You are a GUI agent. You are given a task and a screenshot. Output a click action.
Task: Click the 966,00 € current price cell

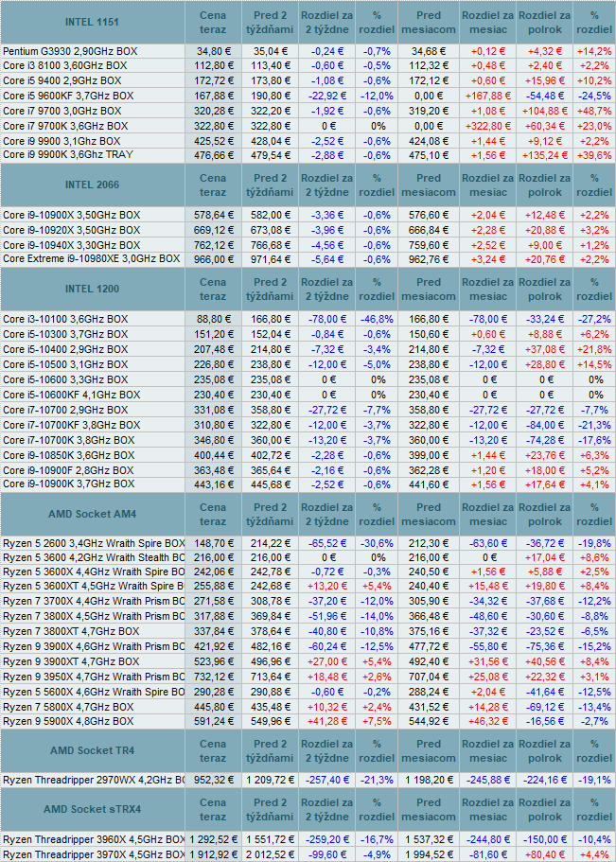point(214,259)
